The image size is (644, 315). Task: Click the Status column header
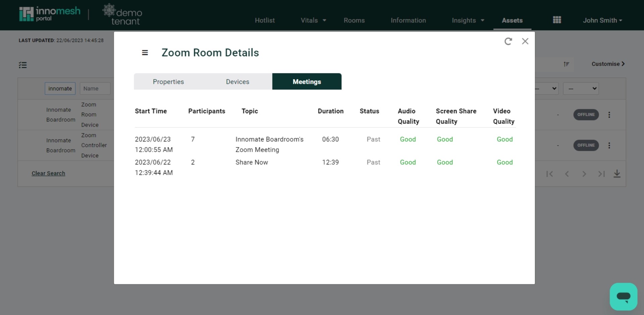click(369, 111)
